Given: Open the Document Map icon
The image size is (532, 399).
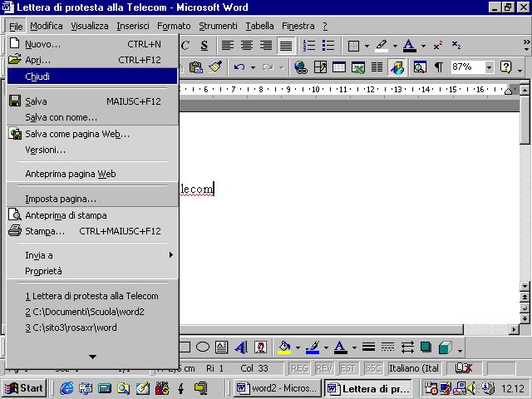Looking at the screenshot, I should pyautogui.click(x=420, y=67).
